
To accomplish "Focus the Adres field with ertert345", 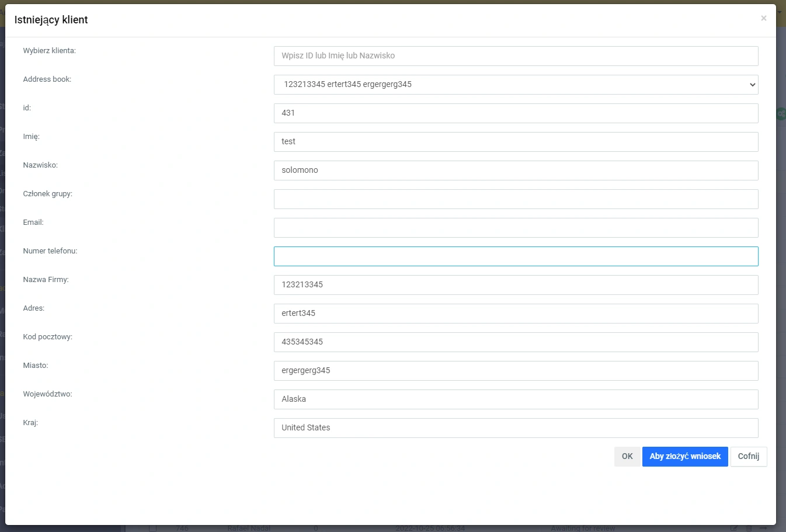I will [x=516, y=314].
